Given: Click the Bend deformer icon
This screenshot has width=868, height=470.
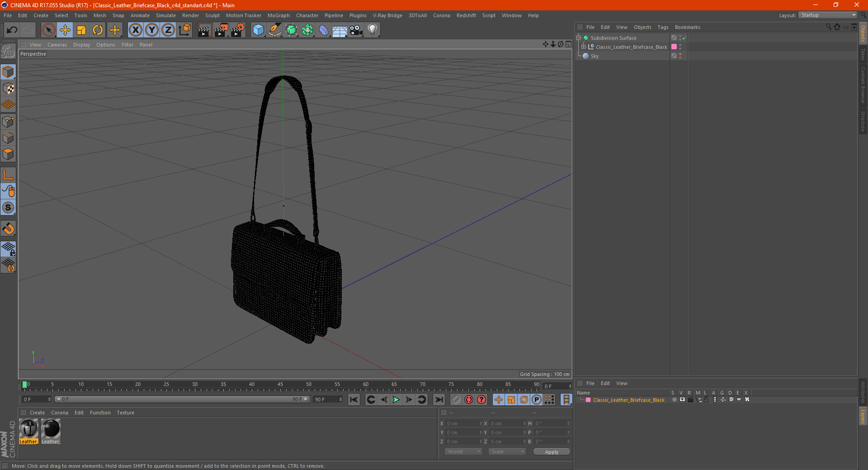Looking at the screenshot, I should 324,30.
